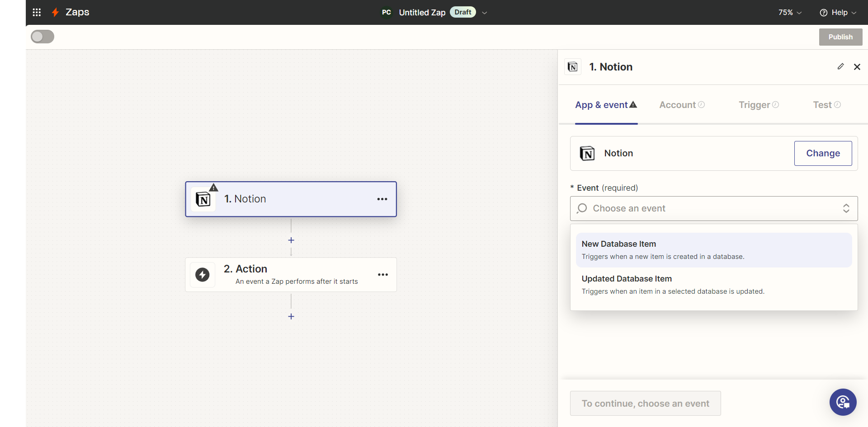This screenshot has width=868, height=427.
Task: Open the 1. Notion step options menu
Action: pyautogui.click(x=382, y=199)
